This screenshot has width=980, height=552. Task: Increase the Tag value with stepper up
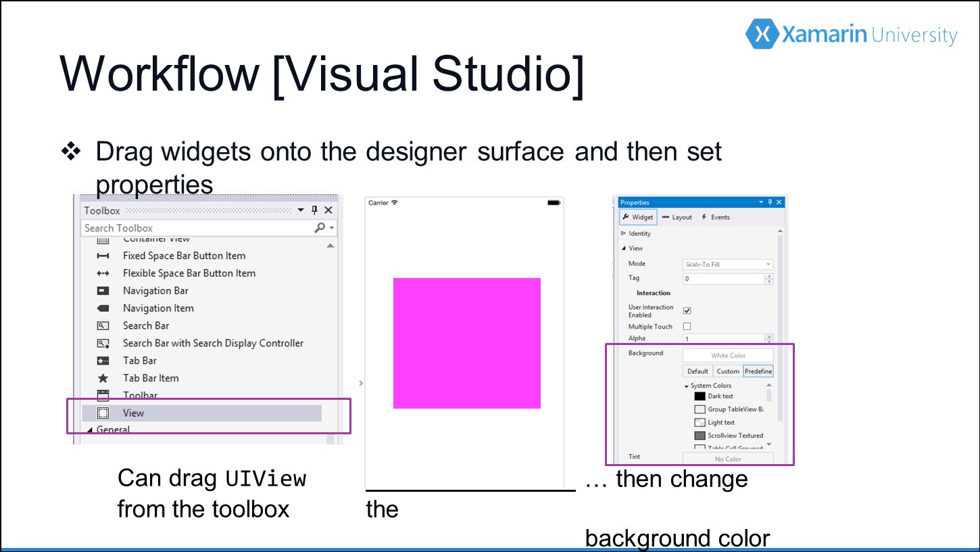(x=768, y=275)
